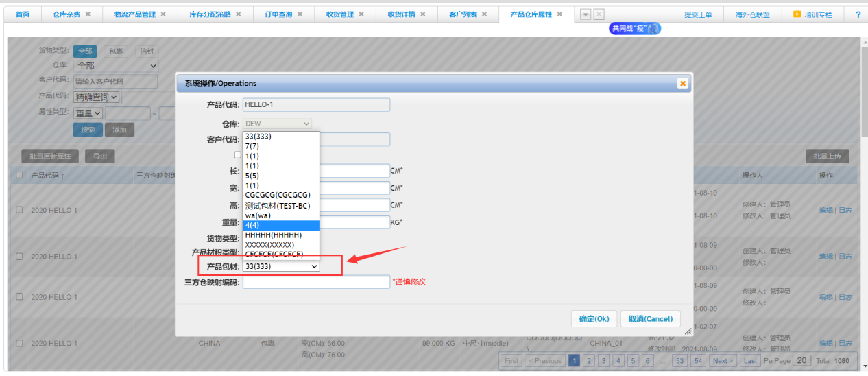Click the orange close icon on Operations dialog
Viewport: 868px width, 376px height.
click(682, 83)
